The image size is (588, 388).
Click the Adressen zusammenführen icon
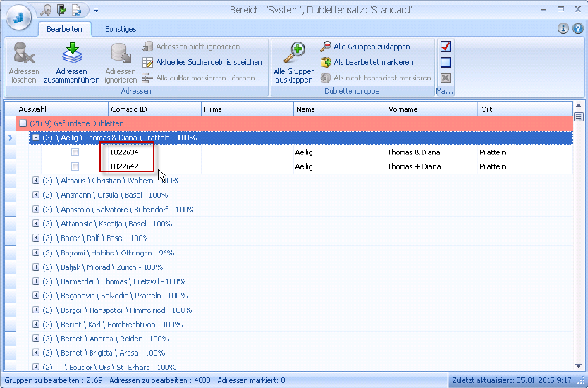coord(73,54)
